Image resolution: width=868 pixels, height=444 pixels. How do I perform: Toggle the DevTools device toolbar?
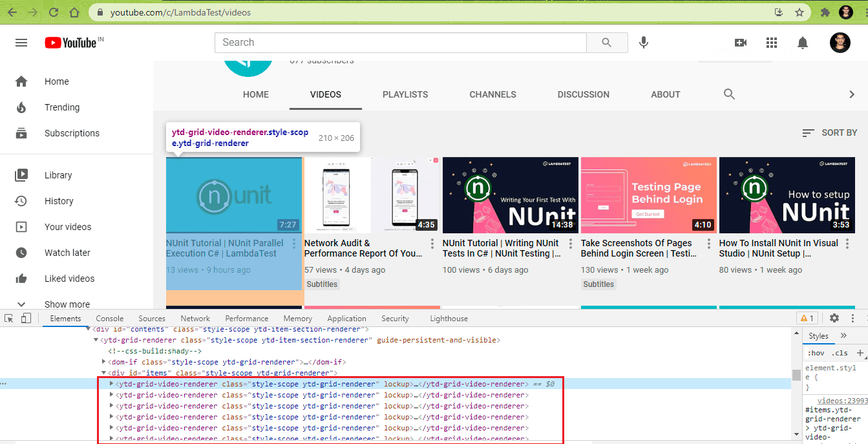(25, 318)
